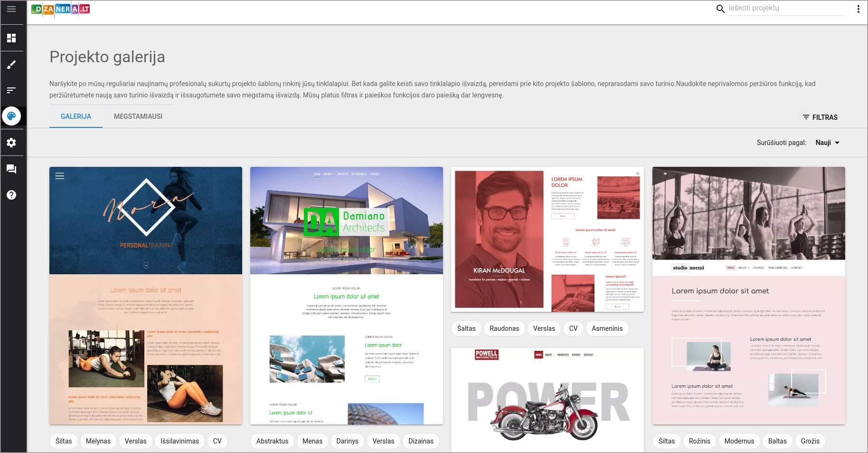The width and height of the screenshot is (868, 453).
Task: Type in the Ieškoti projektų search field
Action: [786, 8]
